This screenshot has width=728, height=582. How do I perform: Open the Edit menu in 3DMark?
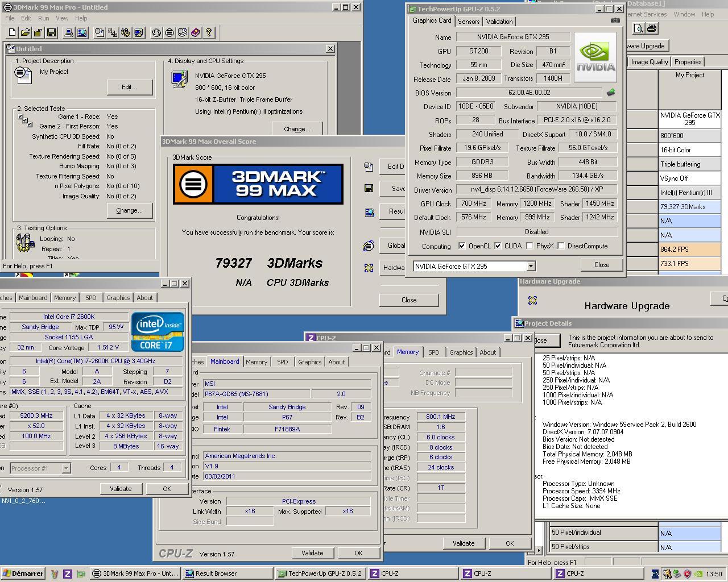26,18
